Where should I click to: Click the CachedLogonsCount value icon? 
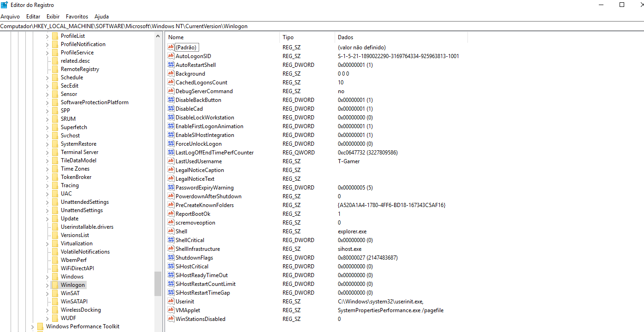coord(171,82)
